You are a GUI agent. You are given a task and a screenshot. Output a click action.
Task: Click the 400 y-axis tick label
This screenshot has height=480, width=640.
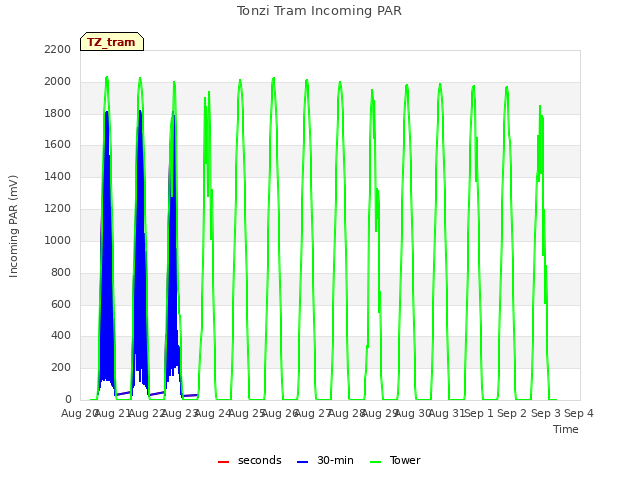[x=61, y=336]
